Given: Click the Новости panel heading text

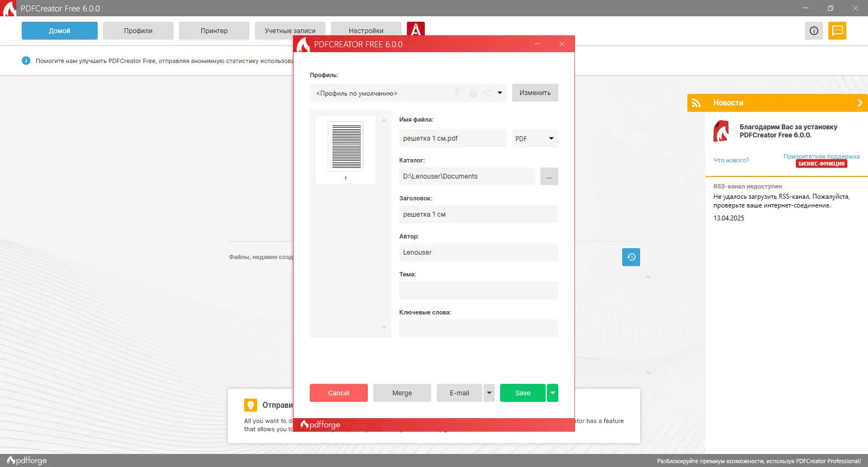Looking at the screenshot, I should tap(728, 103).
